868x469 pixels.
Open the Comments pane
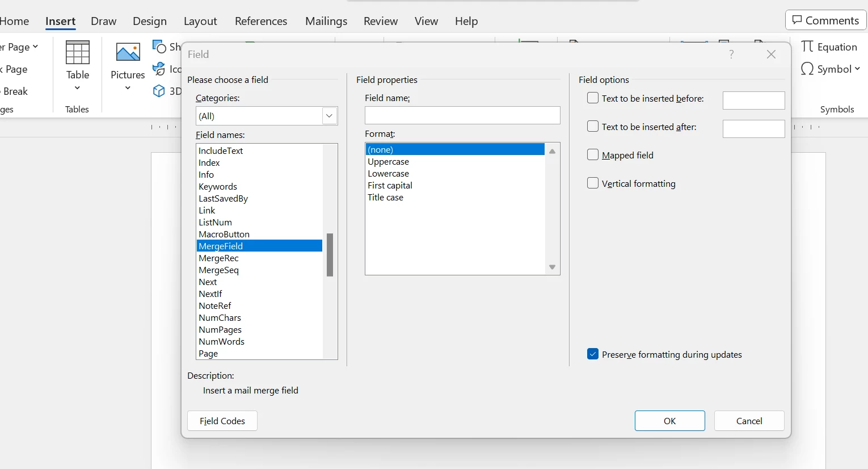tap(826, 20)
